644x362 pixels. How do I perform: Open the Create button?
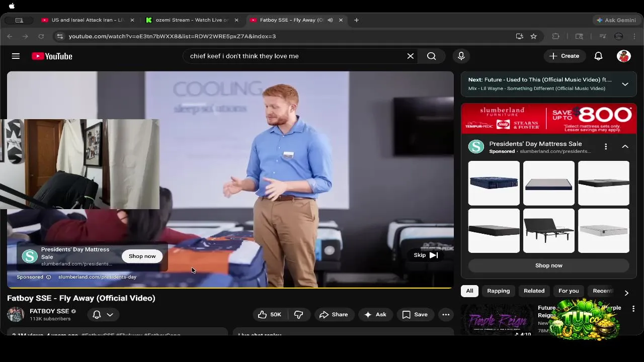point(564,56)
